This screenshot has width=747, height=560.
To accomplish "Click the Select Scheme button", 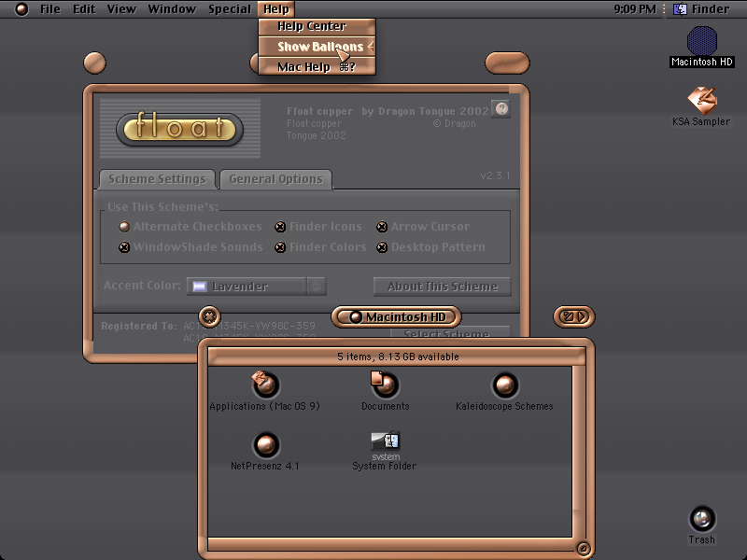I will click(450, 332).
